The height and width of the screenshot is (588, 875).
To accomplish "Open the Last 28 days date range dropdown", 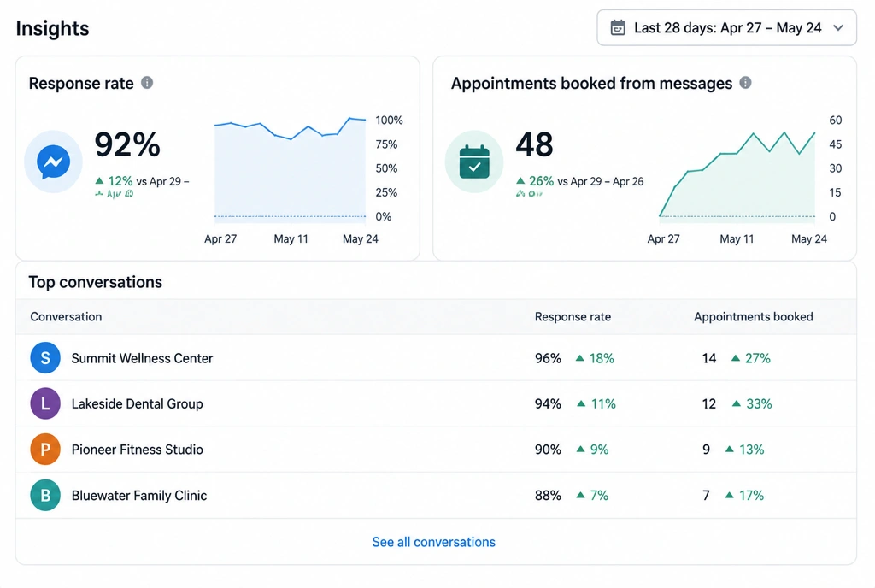I will (x=726, y=28).
